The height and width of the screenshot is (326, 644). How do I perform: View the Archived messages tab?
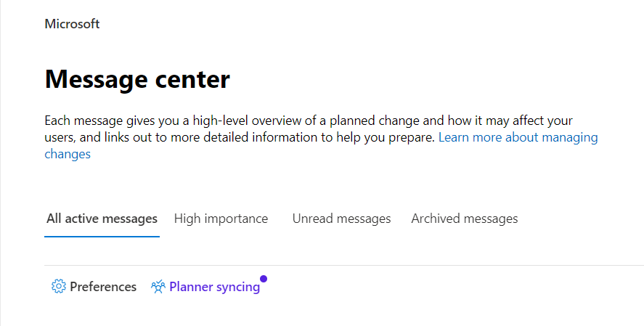point(464,219)
